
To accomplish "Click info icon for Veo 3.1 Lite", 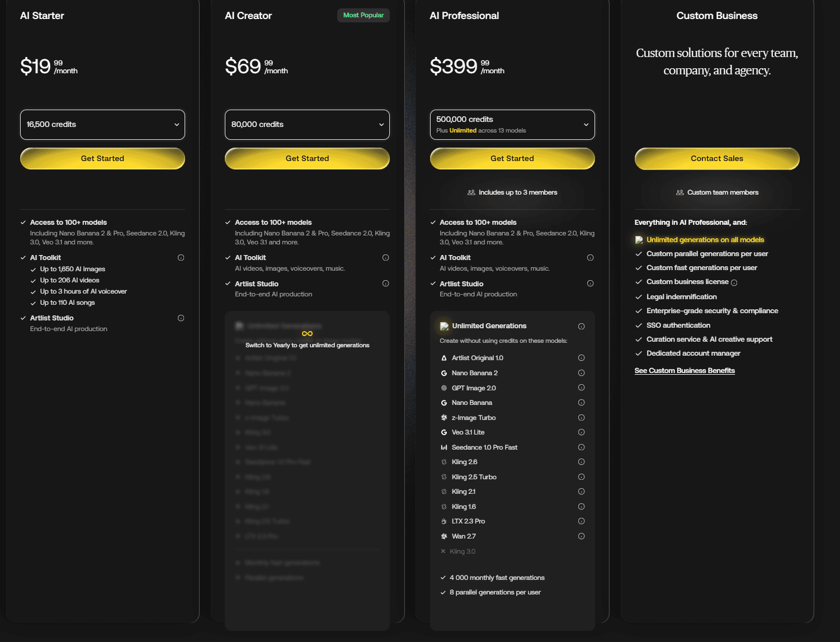I will 581,432.
